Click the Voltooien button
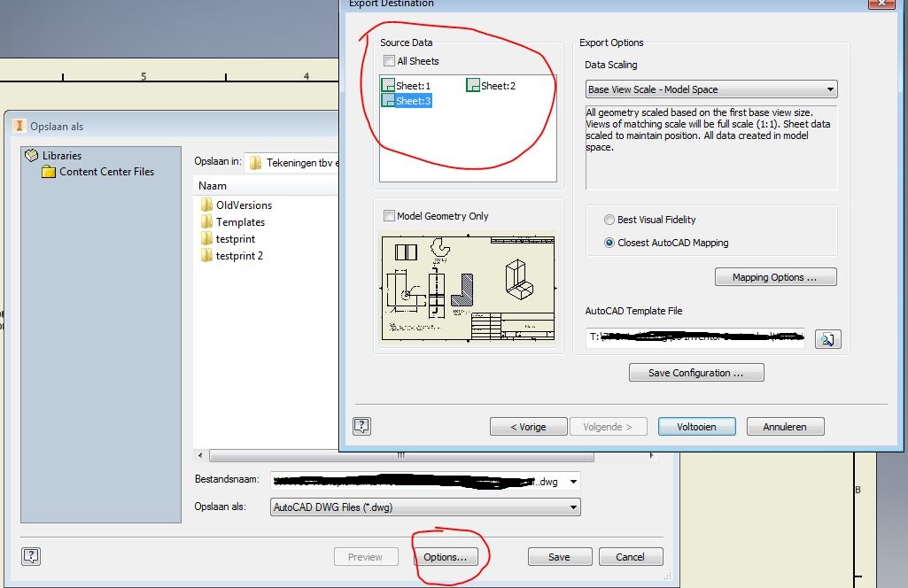 (x=696, y=426)
